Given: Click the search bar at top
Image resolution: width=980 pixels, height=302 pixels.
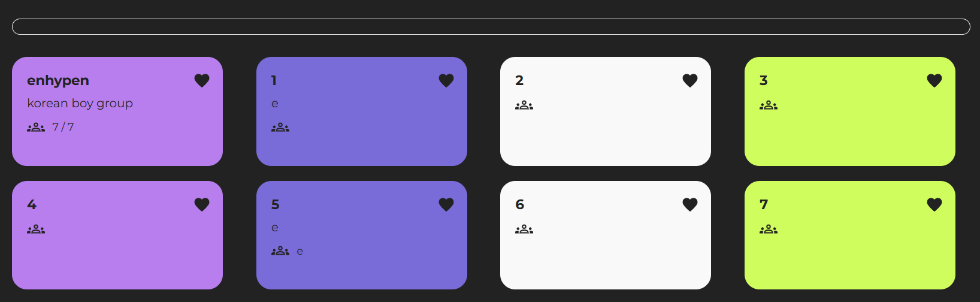Looking at the screenshot, I should point(491,26).
